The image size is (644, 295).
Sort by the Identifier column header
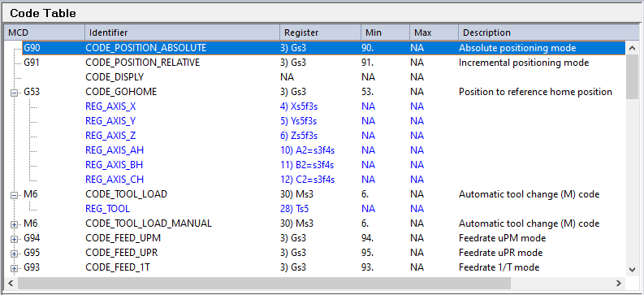click(x=183, y=33)
